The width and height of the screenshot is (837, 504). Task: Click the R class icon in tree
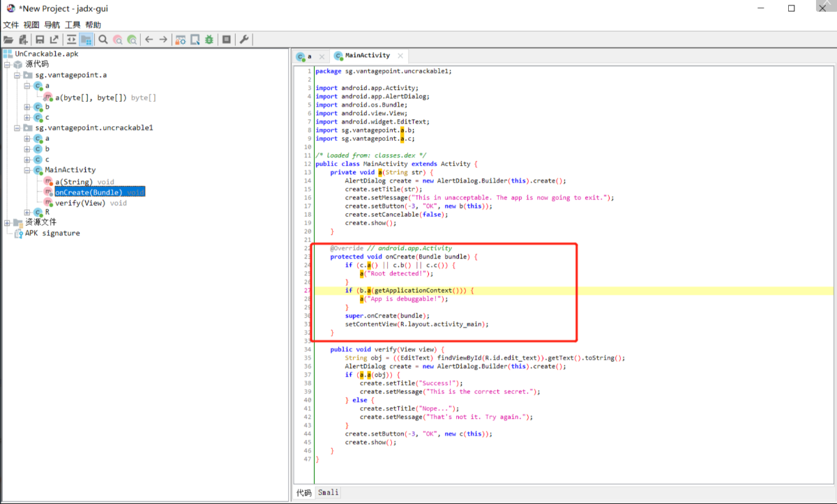pos(38,212)
